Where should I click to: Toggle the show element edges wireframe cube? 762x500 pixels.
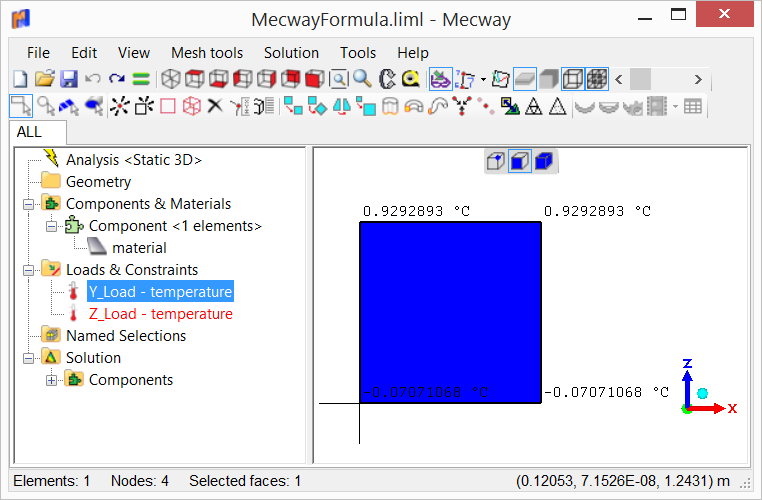click(572, 79)
